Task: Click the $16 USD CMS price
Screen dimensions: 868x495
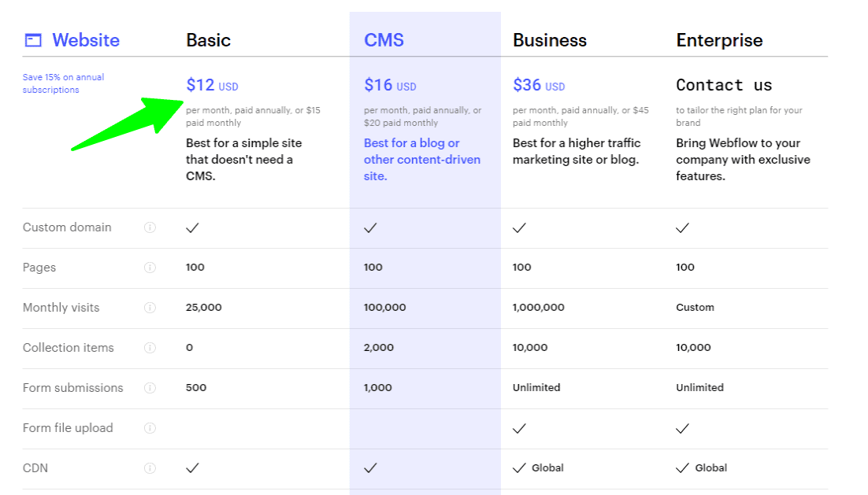Action: tap(390, 85)
